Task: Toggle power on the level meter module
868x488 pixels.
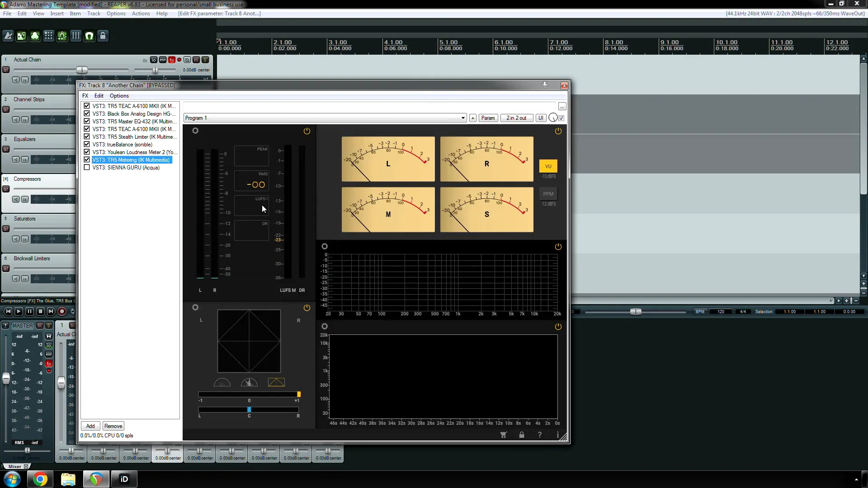Action: tap(307, 131)
